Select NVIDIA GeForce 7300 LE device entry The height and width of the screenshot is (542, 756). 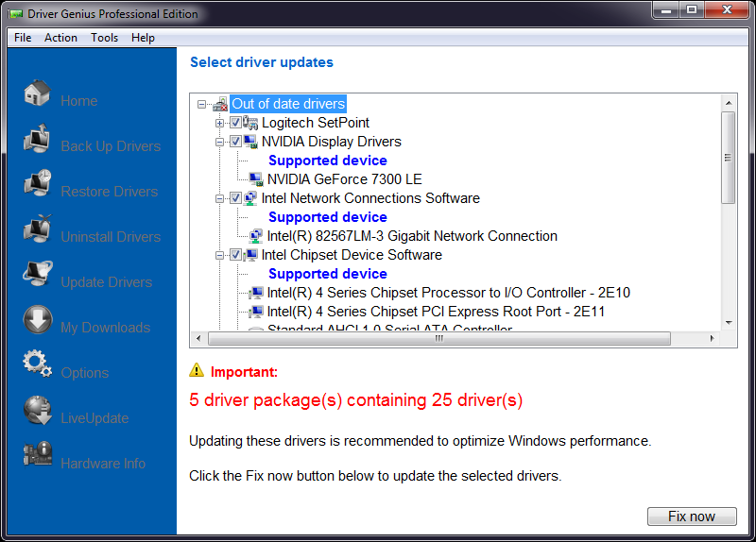344,179
